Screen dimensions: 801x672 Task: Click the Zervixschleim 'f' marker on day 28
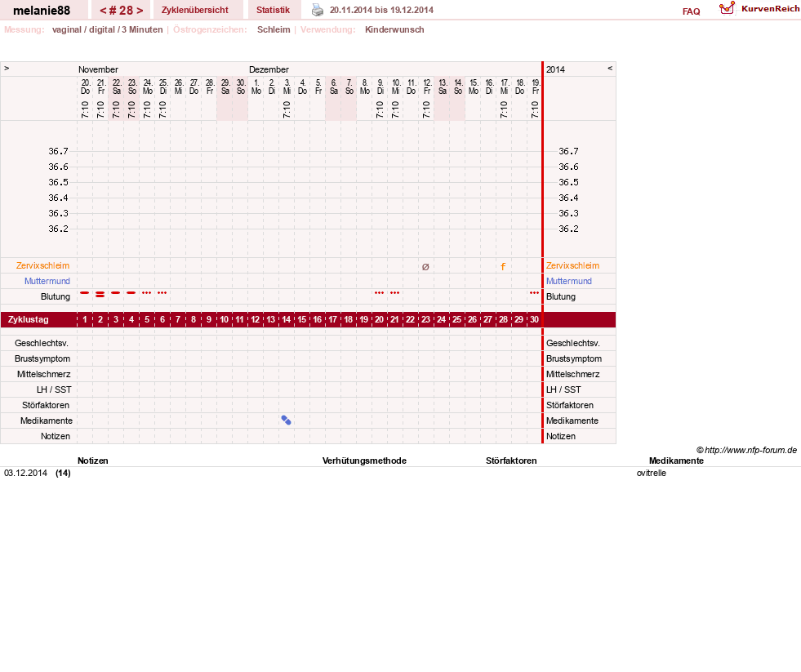(503, 266)
